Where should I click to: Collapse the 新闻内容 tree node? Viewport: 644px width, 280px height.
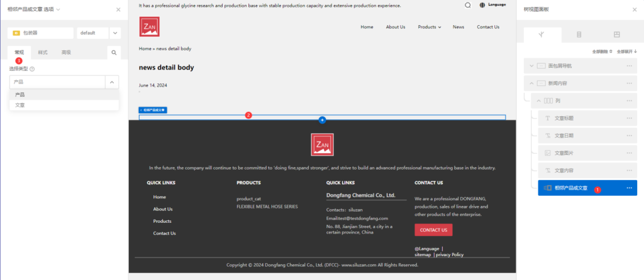(x=531, y=83)
